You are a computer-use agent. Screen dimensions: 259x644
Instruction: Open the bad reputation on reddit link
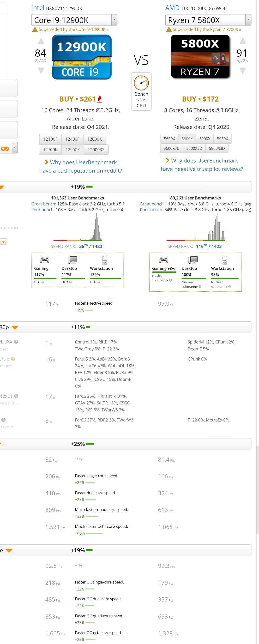click(x=80, y=167)
